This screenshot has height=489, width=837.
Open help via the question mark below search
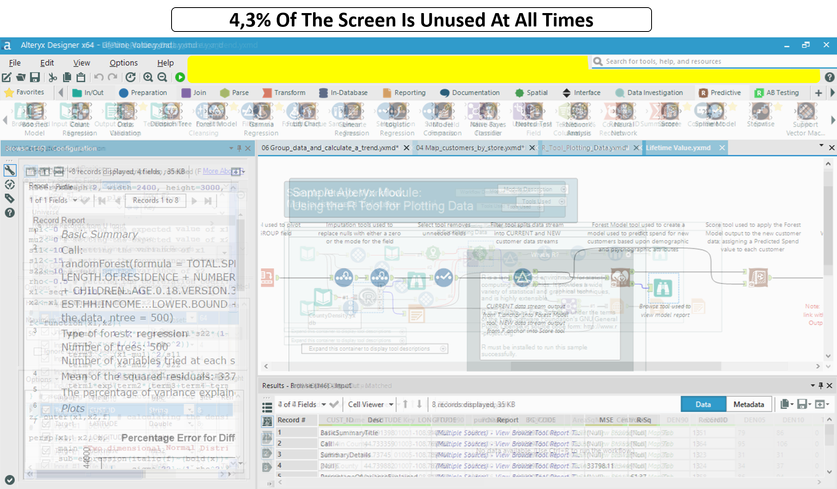tap(829, 77)
